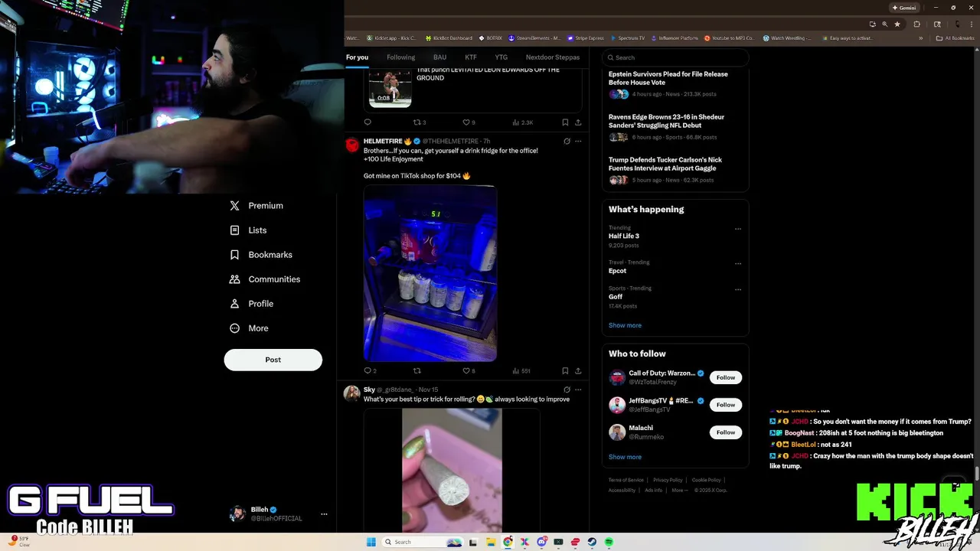Follow JeffBangsTV account
This screenshot has height=551, width=980.
(x=726, y=405)
